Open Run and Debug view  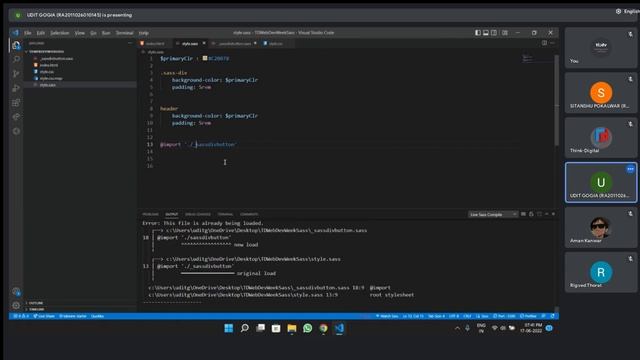(x=16, y=88)
